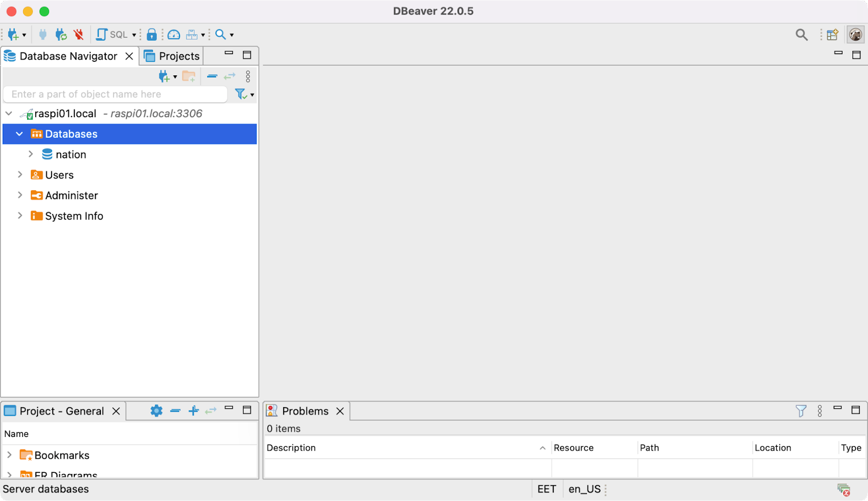Image resolution: width=868 pixels, height=501 pixels.
Task: Expand the System Info folder
Action: (x=20, y=216)
